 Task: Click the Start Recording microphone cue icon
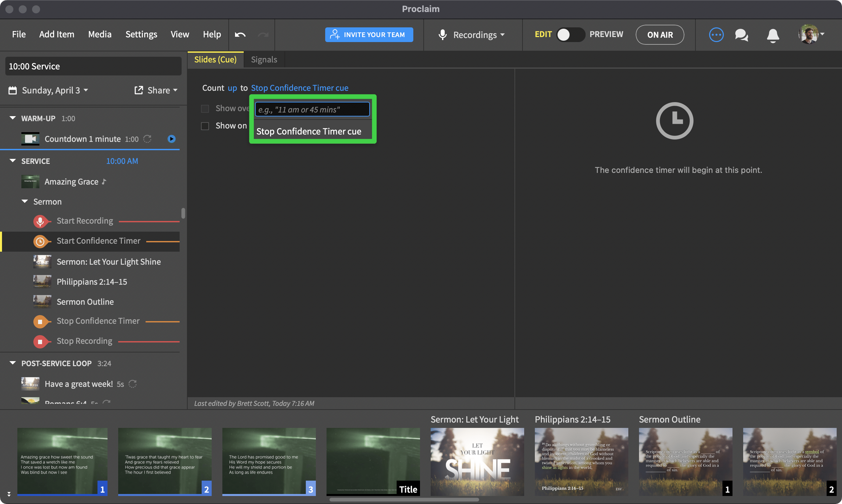tap(40, 221)
